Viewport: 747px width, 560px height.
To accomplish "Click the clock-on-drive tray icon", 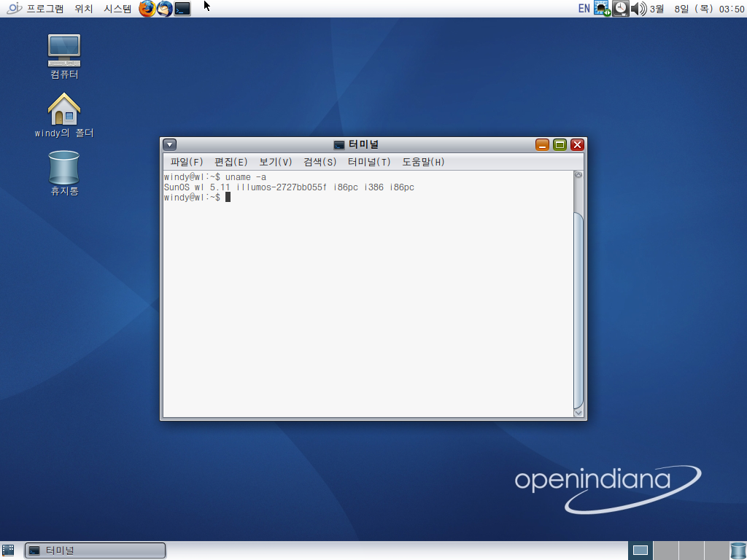I will point(620,9).
